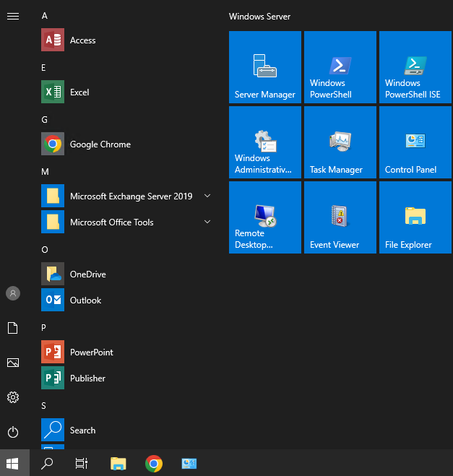
Task: Open the Server Manager tile
Action: point(265,67)
